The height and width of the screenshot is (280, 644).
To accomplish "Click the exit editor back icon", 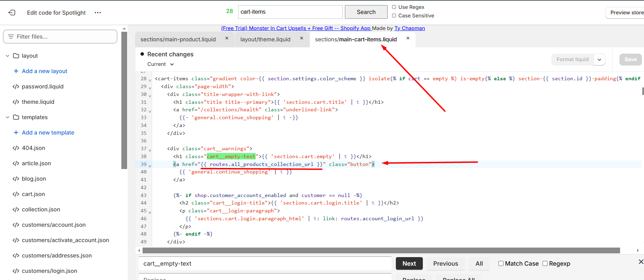I will pyautogui.click(x=12, y=13).
